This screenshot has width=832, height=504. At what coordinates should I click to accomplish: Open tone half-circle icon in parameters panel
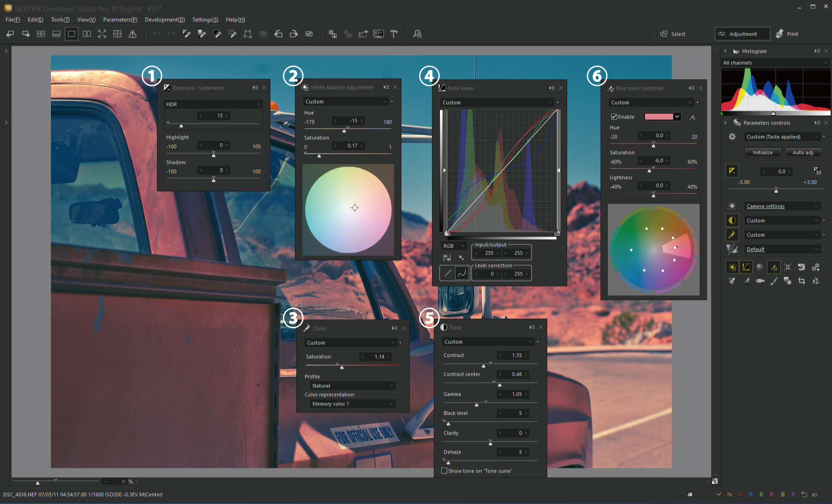click(x=732, y=220)
